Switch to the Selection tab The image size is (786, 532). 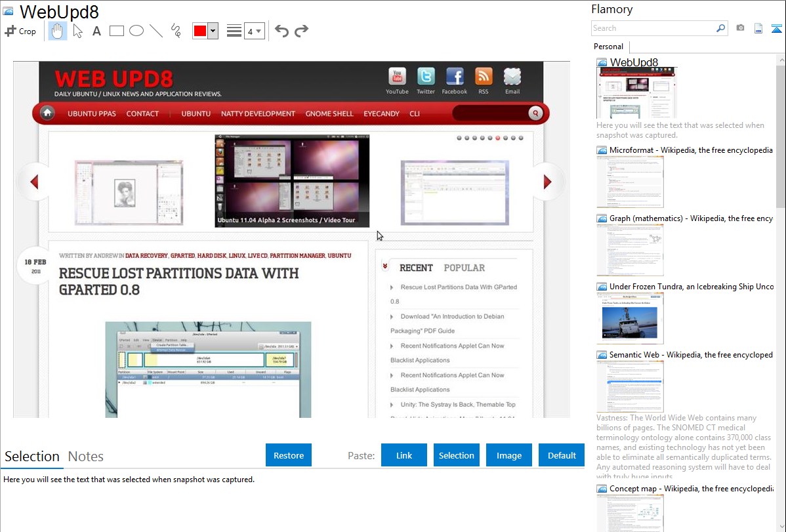point(32,457)
